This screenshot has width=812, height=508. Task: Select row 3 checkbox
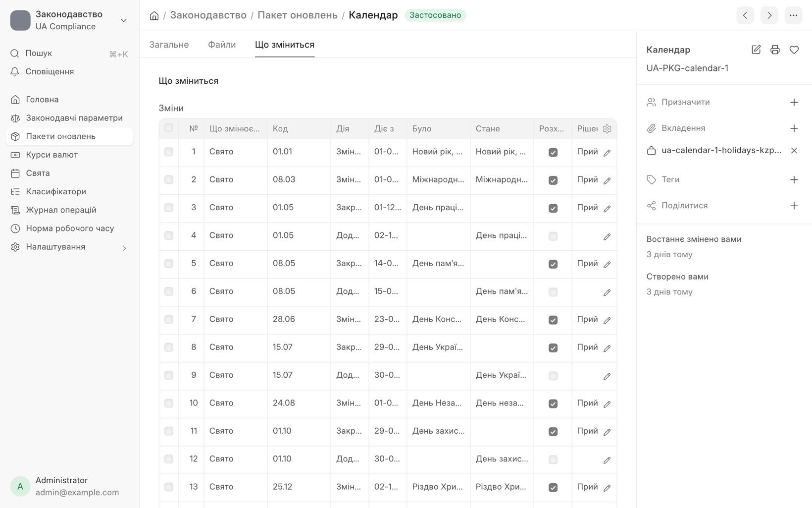[169, 208]
